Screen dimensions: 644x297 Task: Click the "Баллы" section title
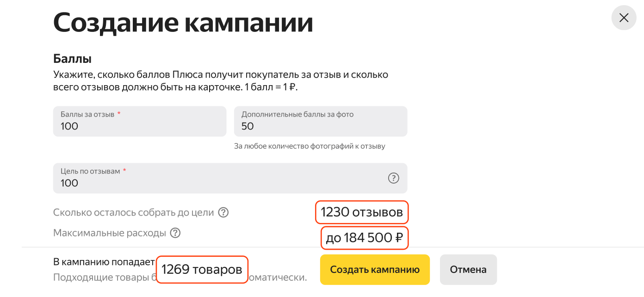(x=72, y=59)
